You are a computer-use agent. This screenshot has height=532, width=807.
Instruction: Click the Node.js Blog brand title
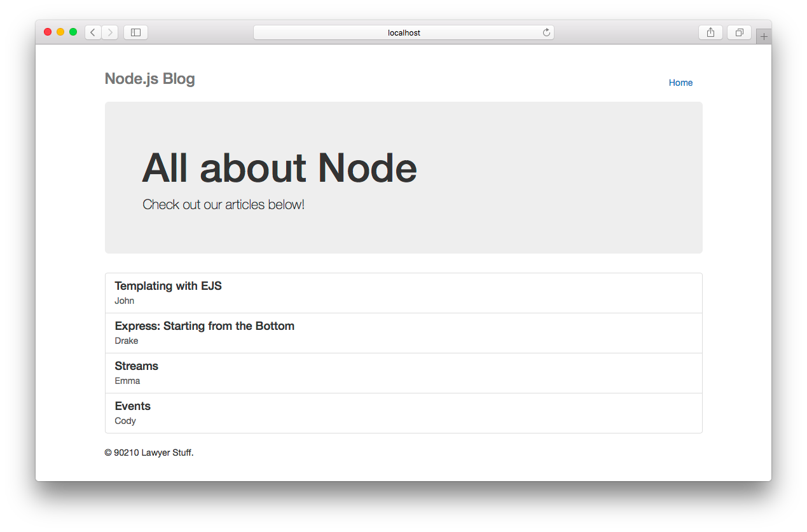(149, 79)
